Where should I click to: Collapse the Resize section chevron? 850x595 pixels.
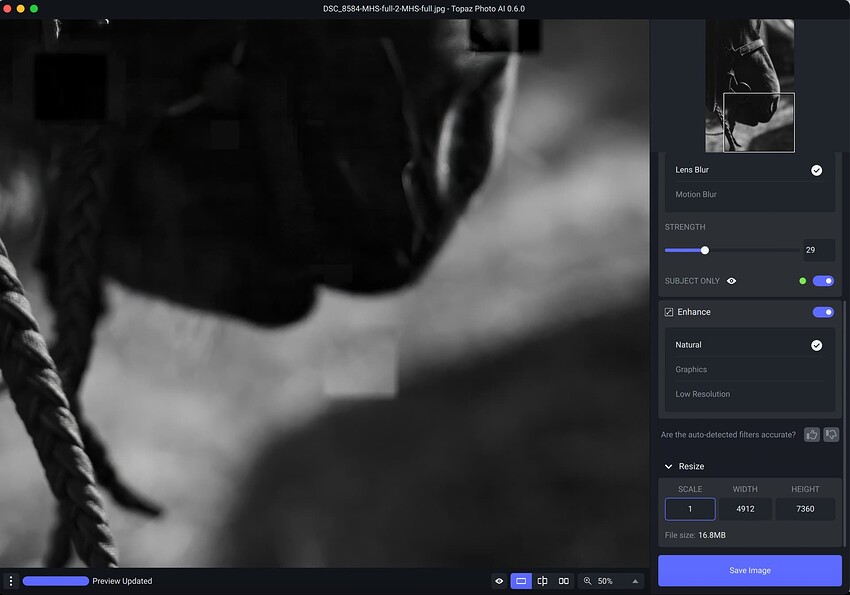[669, 466]
